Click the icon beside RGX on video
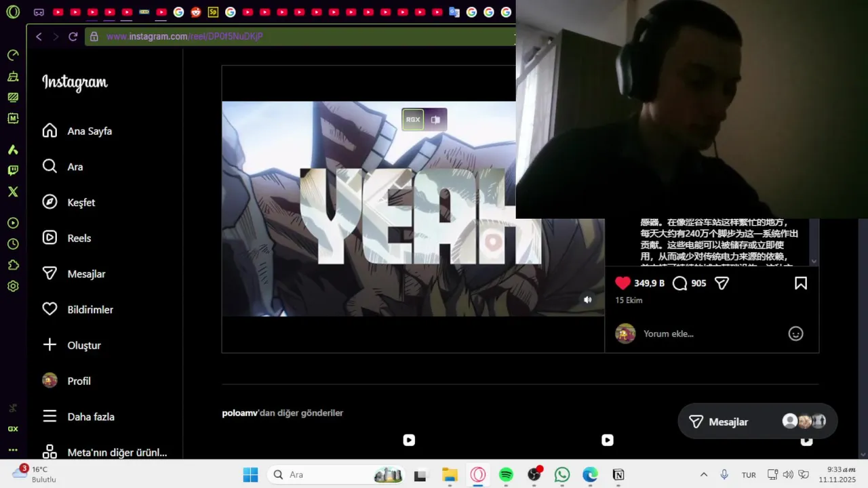This screenshot has height=488, width=868. pyautogui.click(x=435, y=119)
